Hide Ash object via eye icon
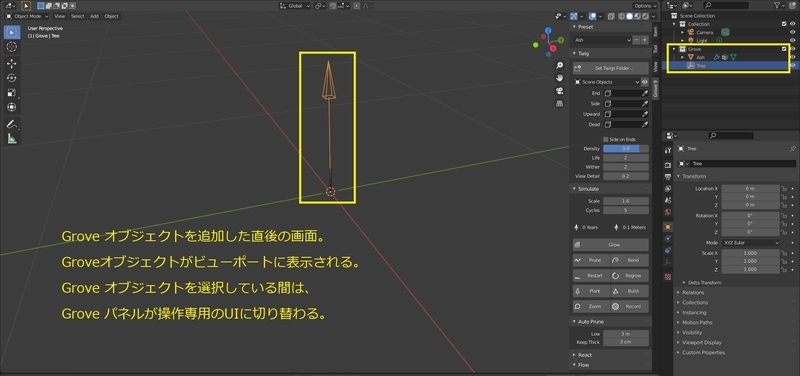 click(x=793, y=57)
